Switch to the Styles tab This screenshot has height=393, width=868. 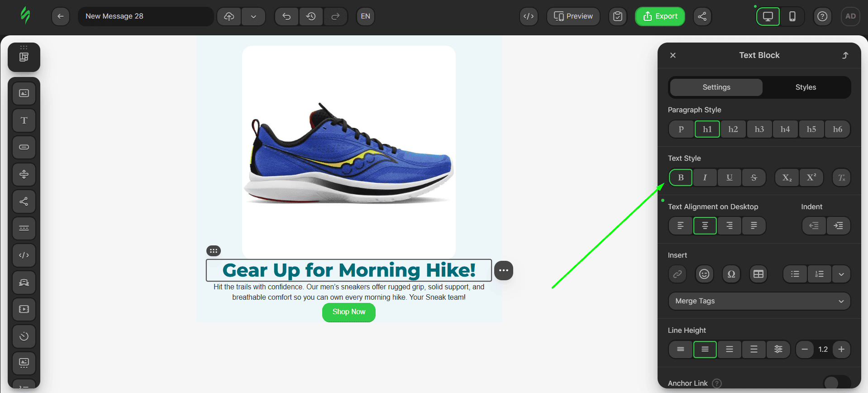(x=806, y=87)
